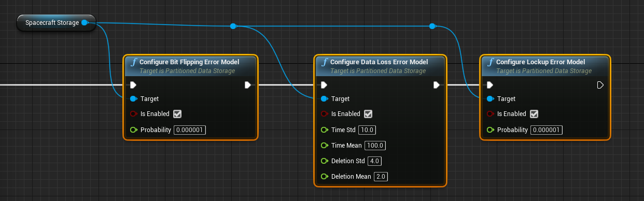Select Configure Lockup Error Model title

click(540, 62)
